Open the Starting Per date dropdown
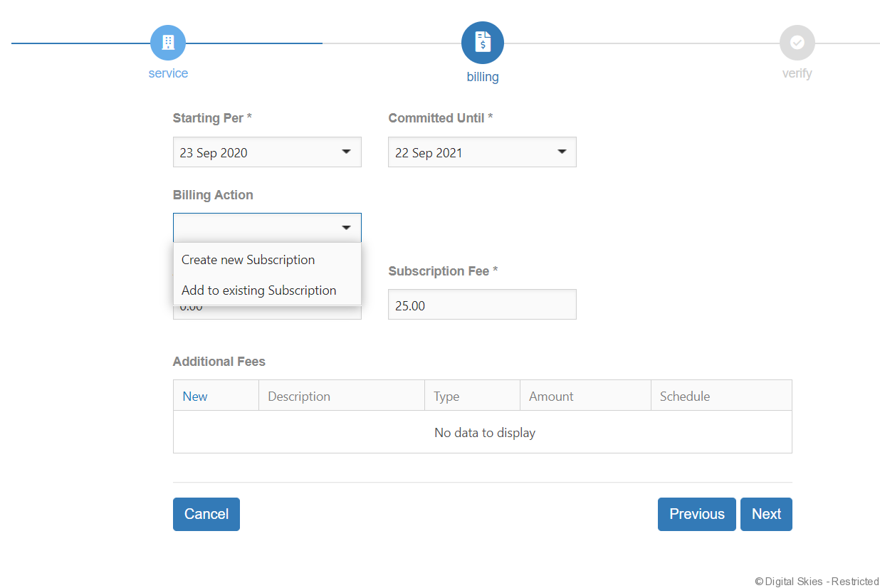The width and height of the screenshot is (880, 588). [x=267, y=152]
